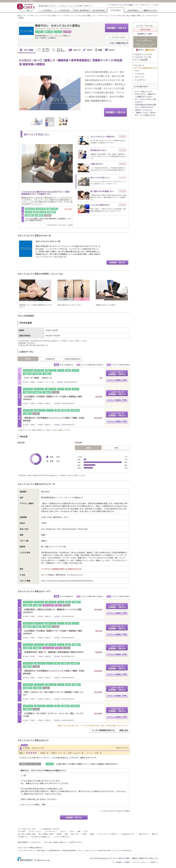Open the Before/After stretch photo

click(73, 290)
